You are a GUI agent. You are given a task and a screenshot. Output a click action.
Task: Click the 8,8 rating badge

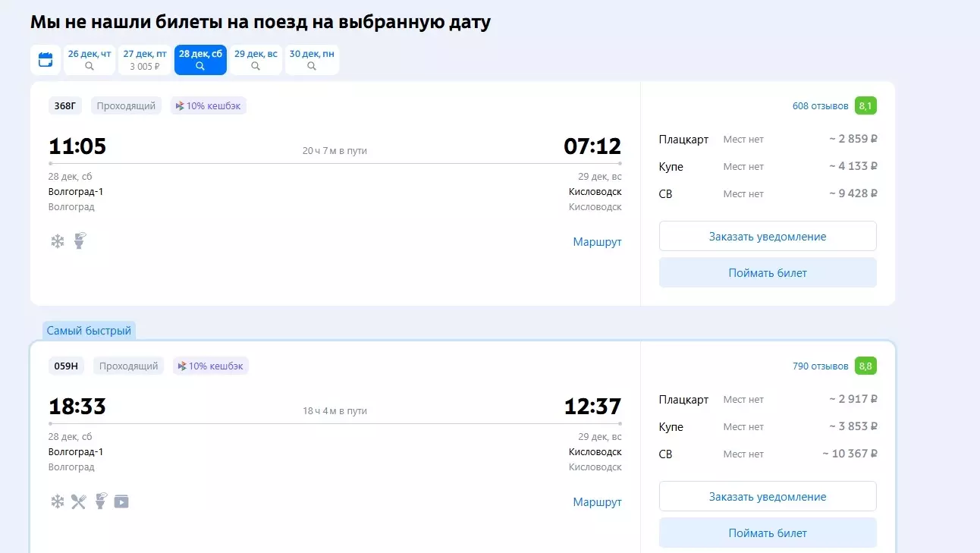(865, 366)
